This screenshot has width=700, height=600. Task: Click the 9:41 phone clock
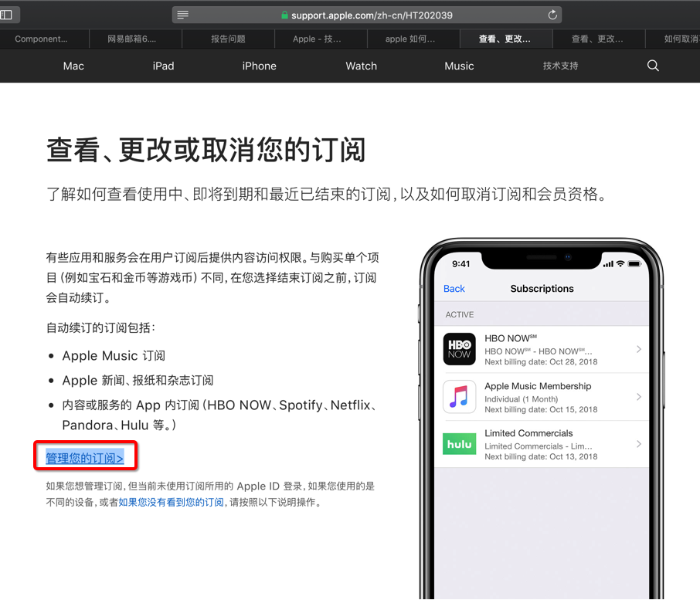[460, 263]
